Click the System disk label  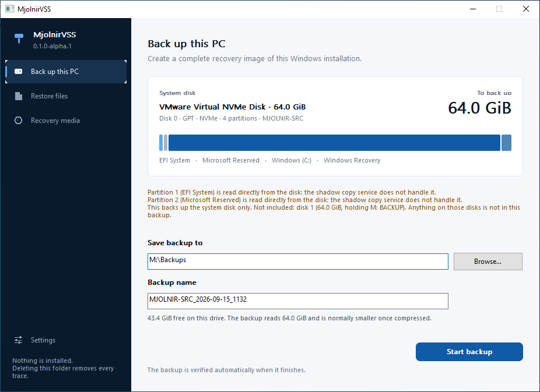point(177,93)
